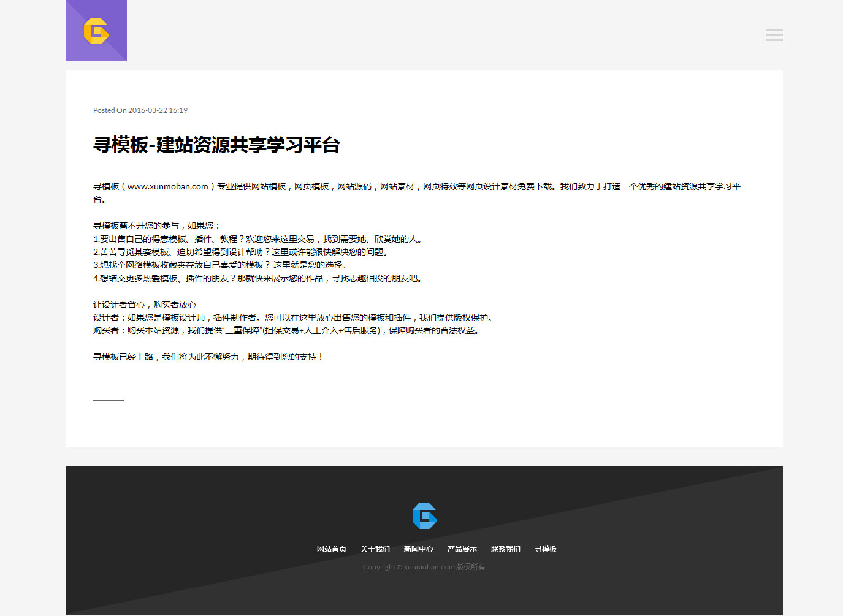Click the short gray divider below article
Screen dimensions: 843x616
tap(109, 400)
